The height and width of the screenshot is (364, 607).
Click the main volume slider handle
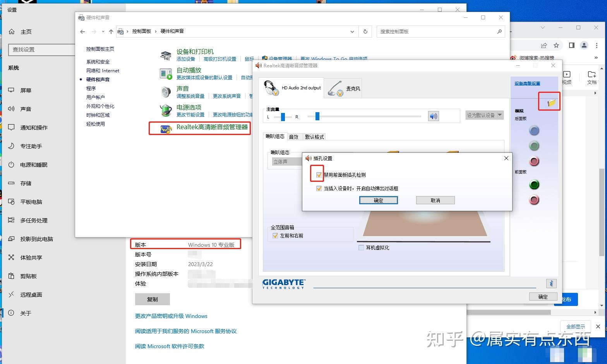pyautogui.click(x=317, y=116)
